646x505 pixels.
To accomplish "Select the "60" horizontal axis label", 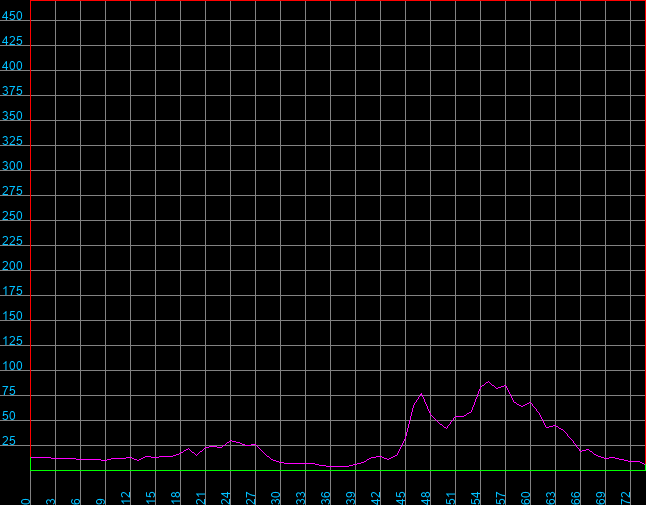I will (x=526, y=498).
